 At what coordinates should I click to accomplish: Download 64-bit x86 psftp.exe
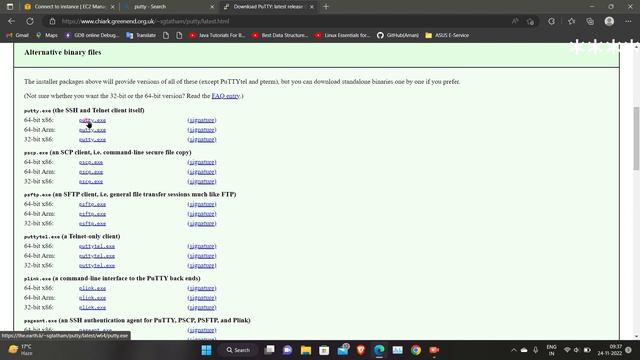pyautogui.click(x=92, y=204)
